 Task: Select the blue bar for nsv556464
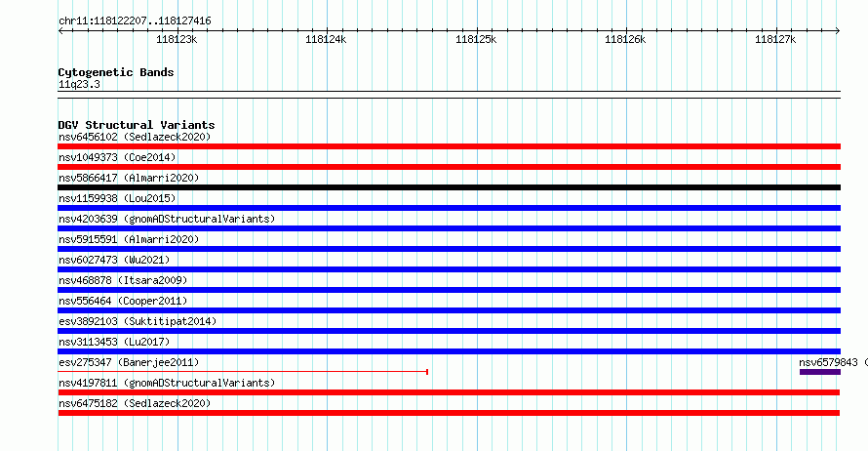[449, 310]
